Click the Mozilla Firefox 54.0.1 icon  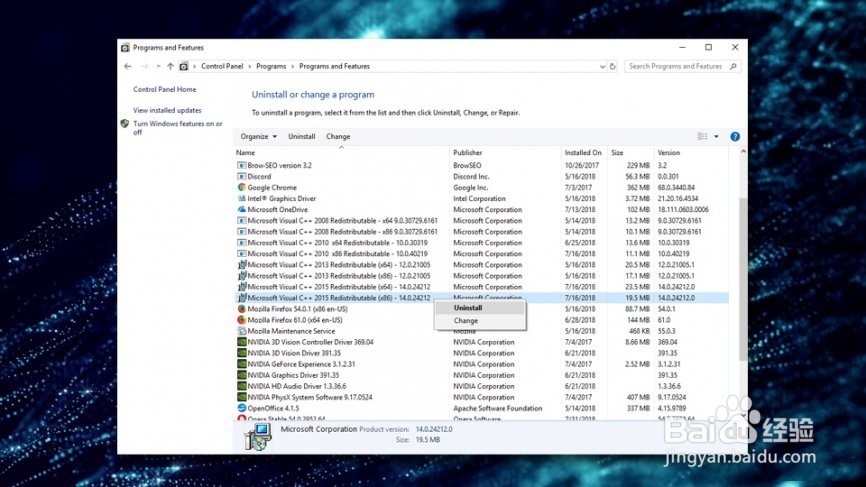[241, 309]
